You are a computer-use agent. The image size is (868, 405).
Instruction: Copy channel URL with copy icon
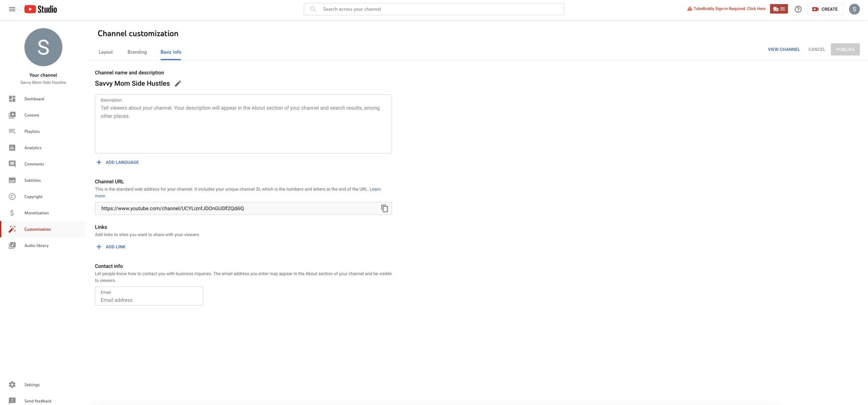(384, 208)
